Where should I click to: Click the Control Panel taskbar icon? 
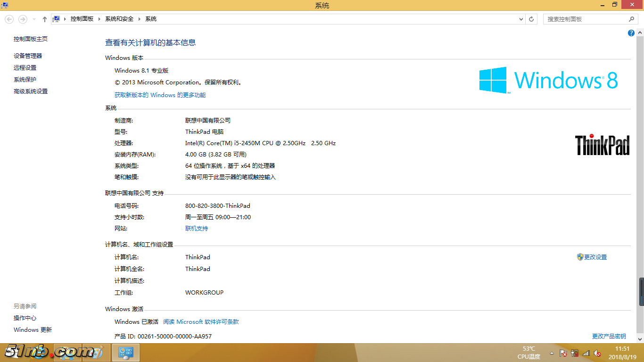pos(125,353)
